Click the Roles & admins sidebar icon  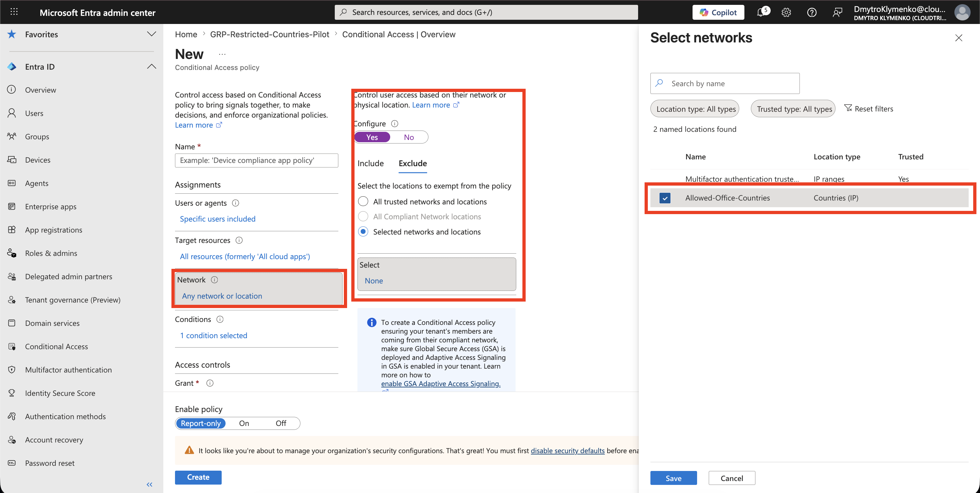click(12, 253)
